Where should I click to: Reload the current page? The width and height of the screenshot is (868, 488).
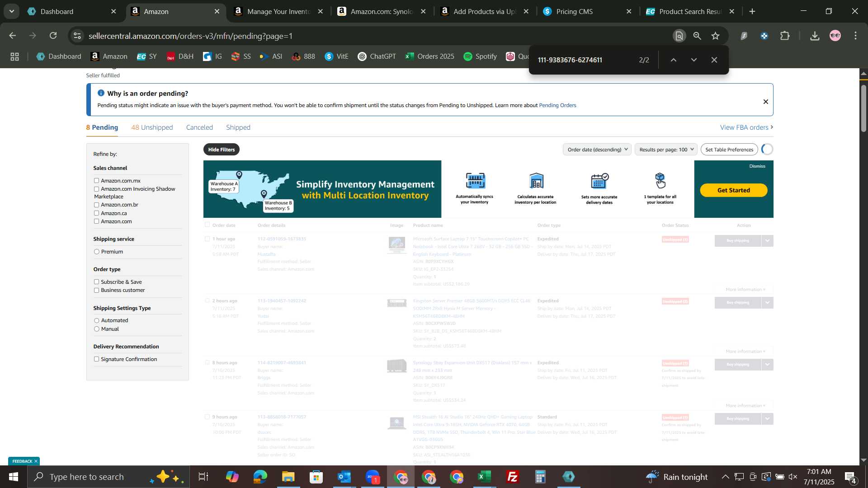[x=53, y=36]
